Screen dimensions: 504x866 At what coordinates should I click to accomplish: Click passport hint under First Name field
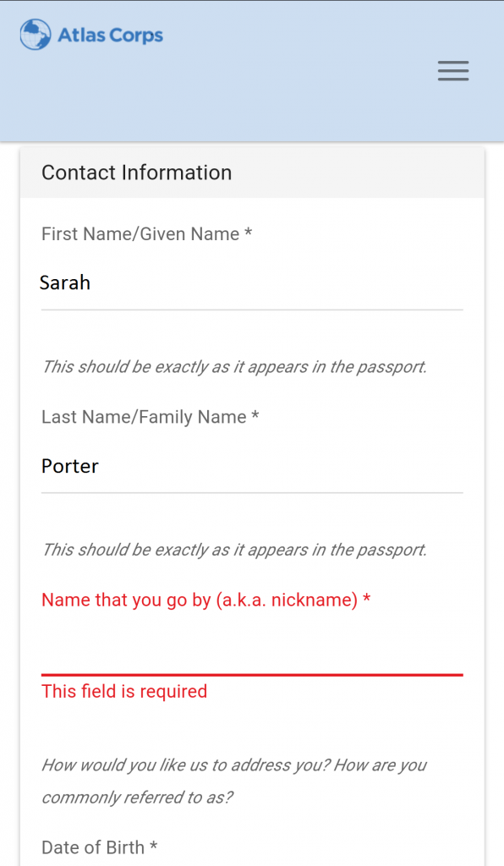pos(234,367)
